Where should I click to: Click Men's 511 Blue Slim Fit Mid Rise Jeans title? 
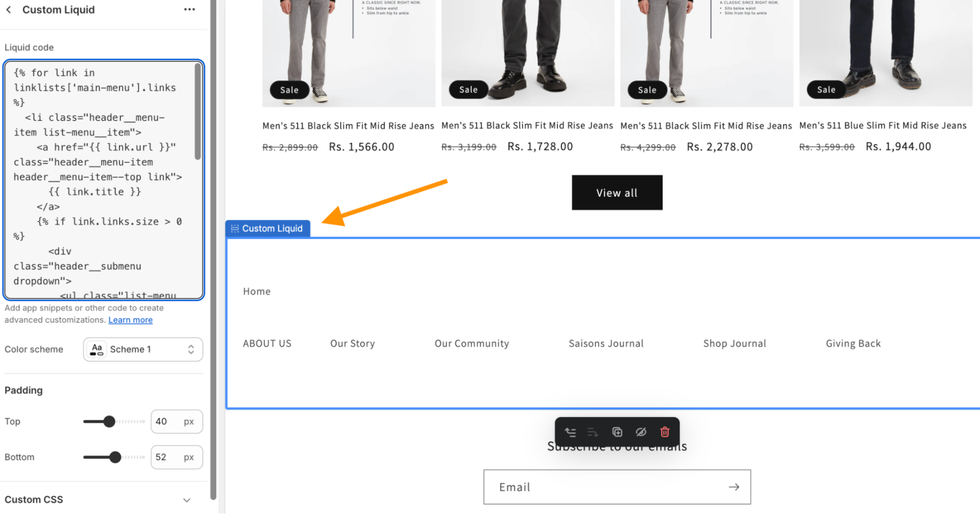882,126
